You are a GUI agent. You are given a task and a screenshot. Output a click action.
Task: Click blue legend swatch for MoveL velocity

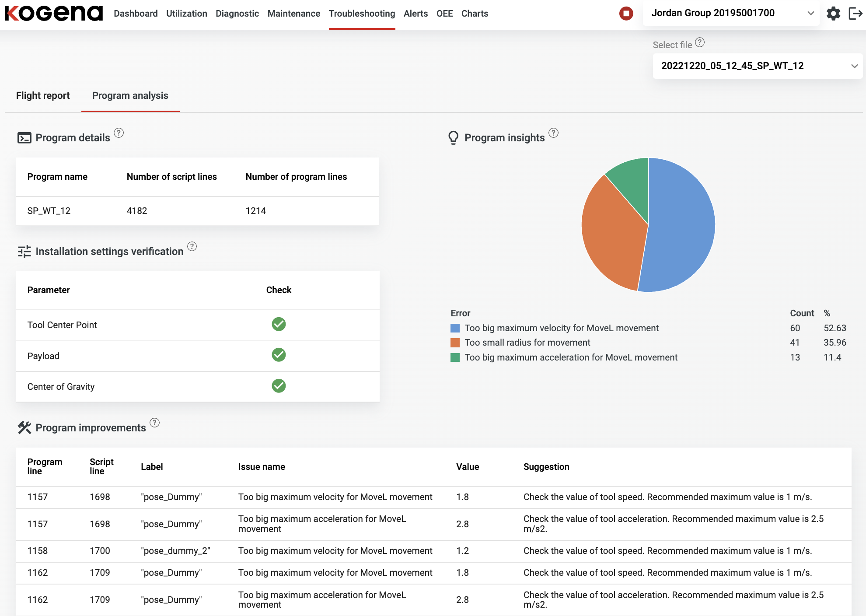click(455, 328)
